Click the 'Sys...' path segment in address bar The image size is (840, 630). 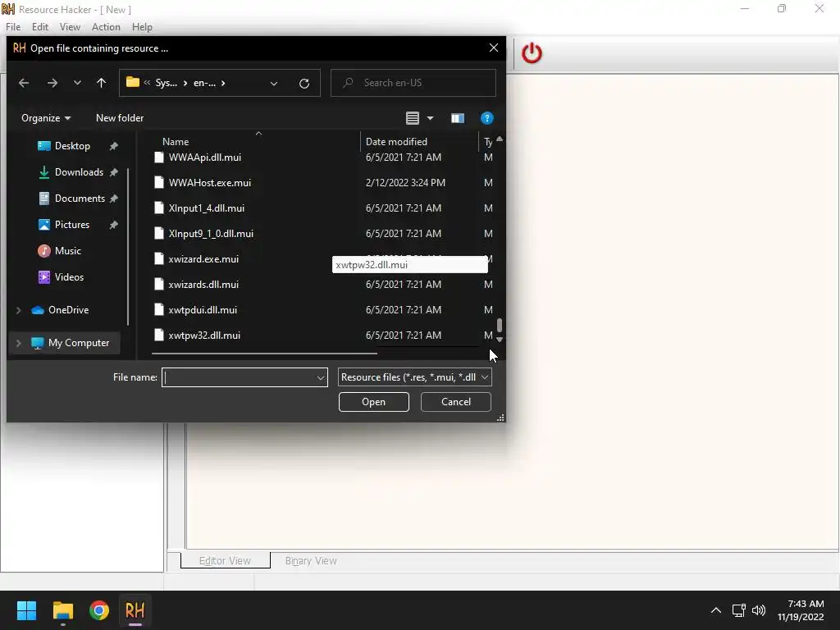click(x=166, y=83)
